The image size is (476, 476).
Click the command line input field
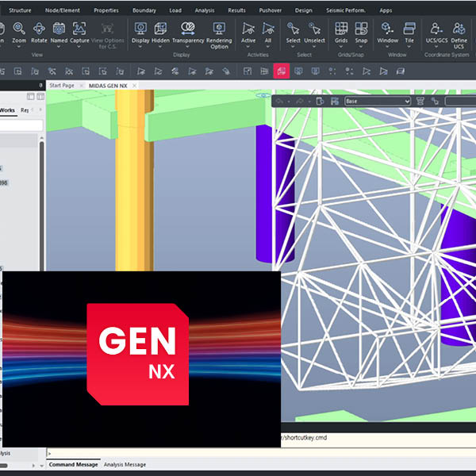coord(261,453)
